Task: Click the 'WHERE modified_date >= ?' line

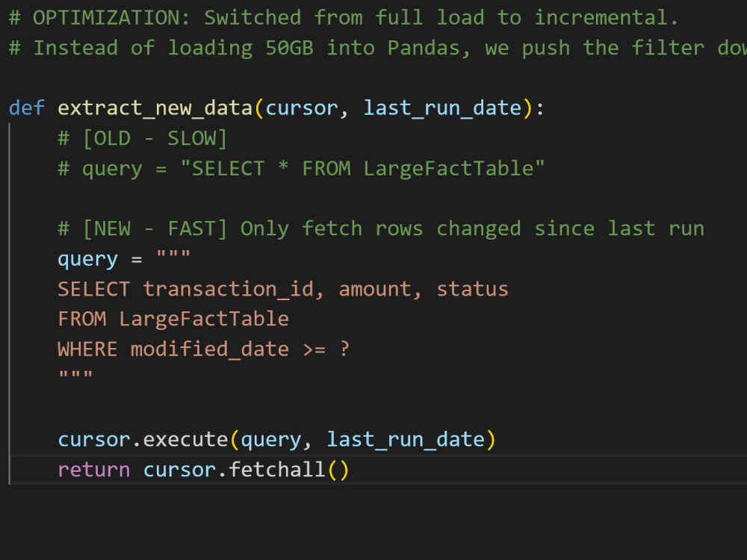Action: coord(203,349)
